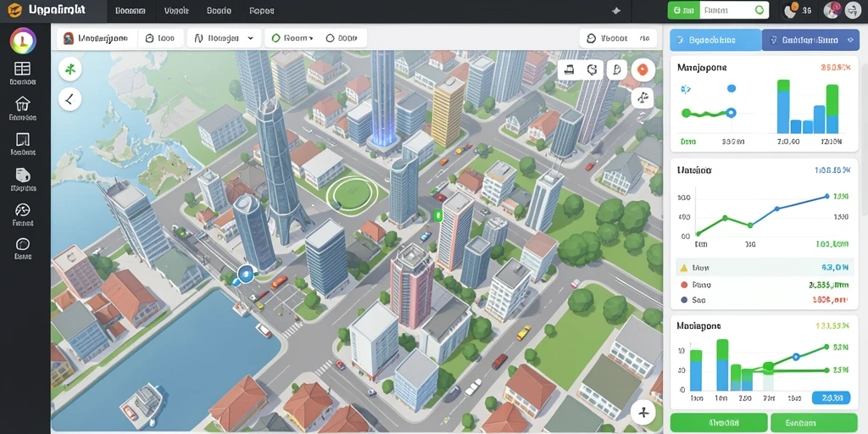The width and height of the screenshot is (868, 434).
Task: Select the house icon in left sidebar
Action: click(23, 103)
